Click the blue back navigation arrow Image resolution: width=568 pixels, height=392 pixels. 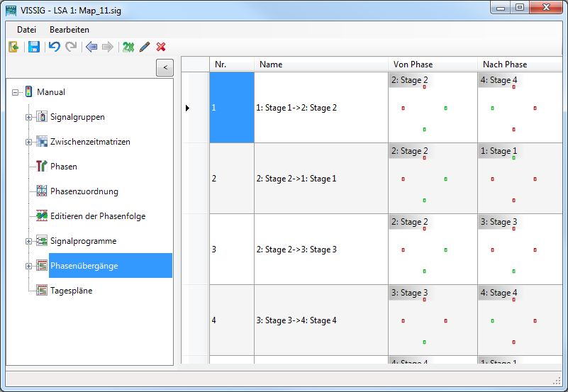91,47
